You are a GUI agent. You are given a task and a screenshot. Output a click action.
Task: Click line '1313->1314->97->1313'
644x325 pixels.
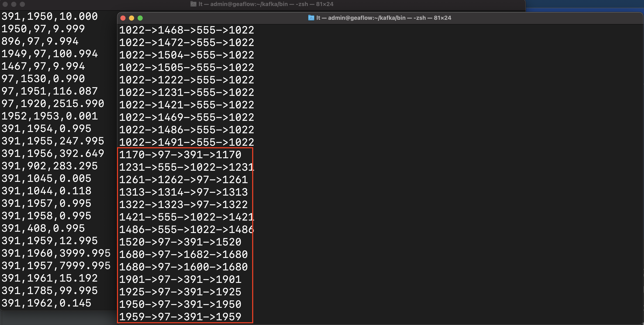pyautogui.click(x=183, y=192)
